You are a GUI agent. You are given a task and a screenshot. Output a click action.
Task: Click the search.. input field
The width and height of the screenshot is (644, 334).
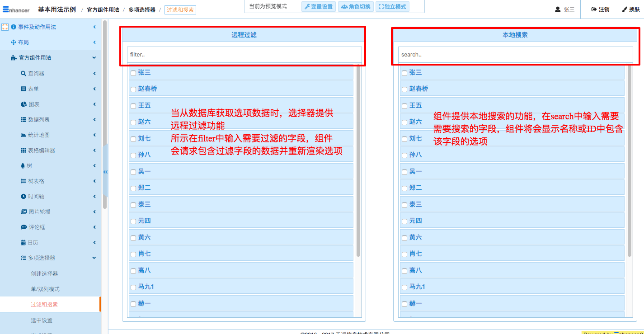(x=515, y=55)
